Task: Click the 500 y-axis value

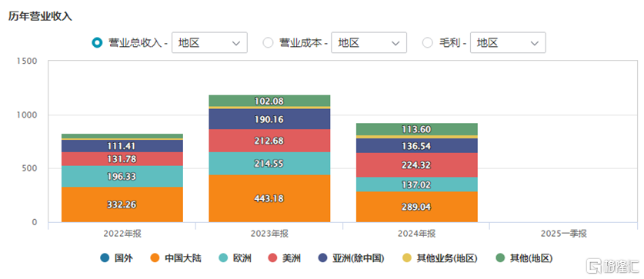Action: (x=30, y=168)
